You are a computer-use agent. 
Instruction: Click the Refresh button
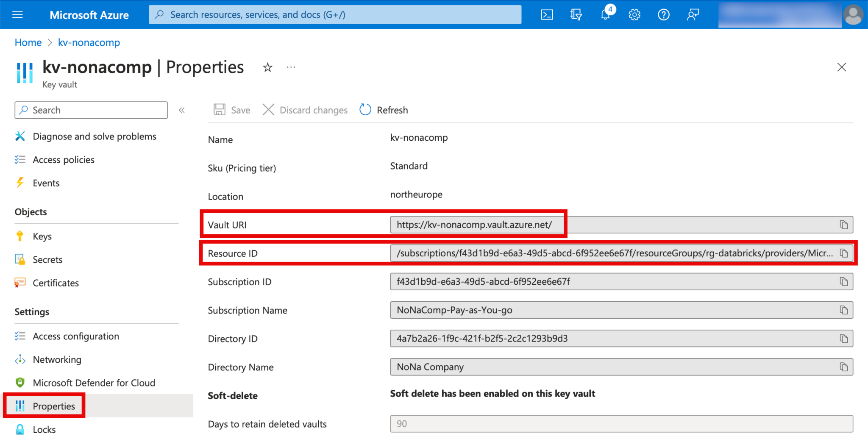(x=384, y=110)
